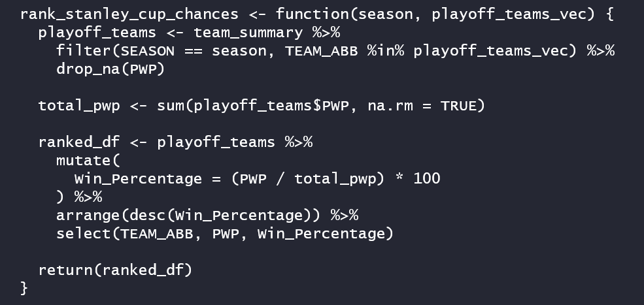The image size is (644, 305).
Task: Click the number 100
Action: tap(427, 178)
